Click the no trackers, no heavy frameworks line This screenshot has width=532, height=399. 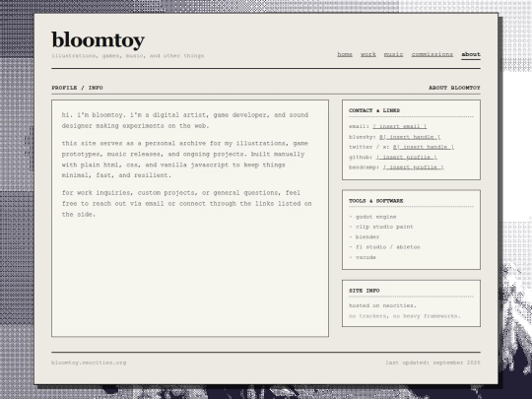pyautogui.click(x=405, y=316)
